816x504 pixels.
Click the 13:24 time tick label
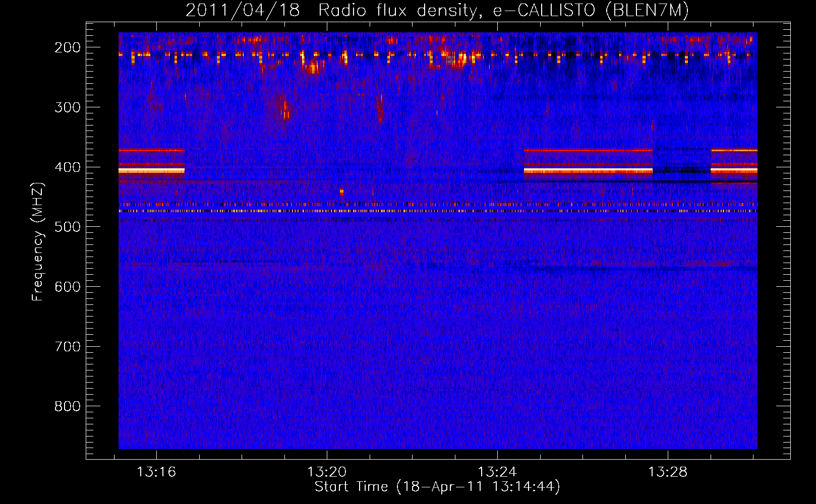point(497,472)
